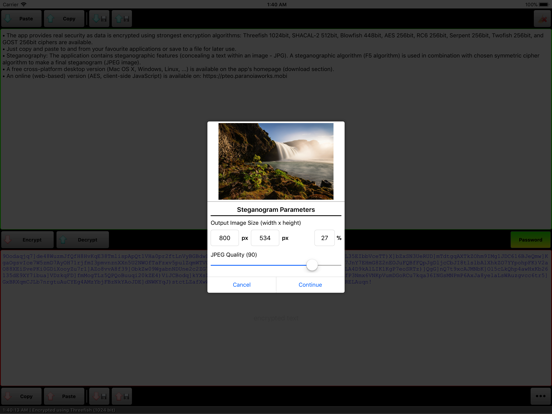Click the JPEG Quality slider knob
Image resolution: width=552 pixels, height=414 pixels.
(x=312, y=265)
